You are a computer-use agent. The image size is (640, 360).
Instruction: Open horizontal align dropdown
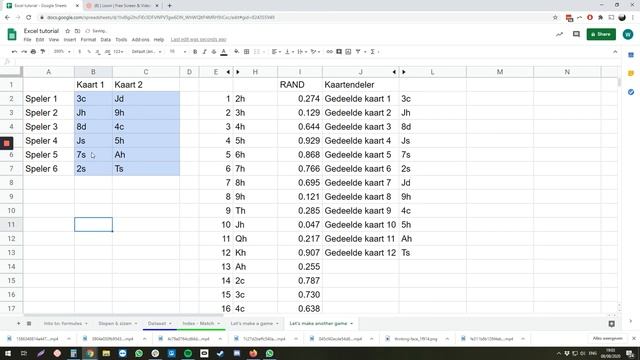[x=276, y=52]
